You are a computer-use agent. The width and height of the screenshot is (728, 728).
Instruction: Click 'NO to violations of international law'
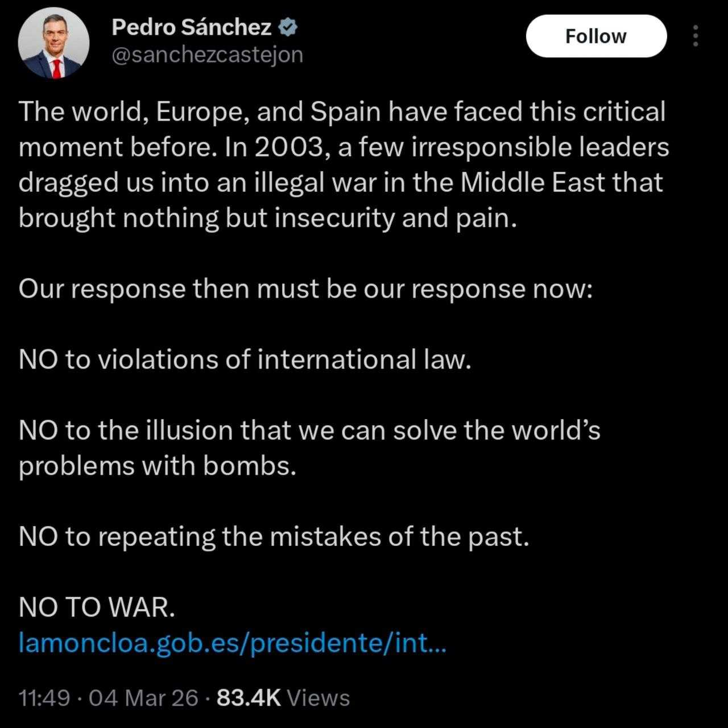pyautogui.click(x=245, y=360)
